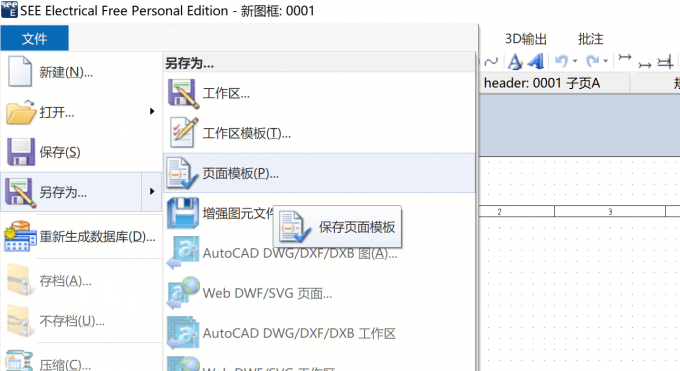Click the 工作区模板 checklist icon
Viewport: 680px width, 371px height.
(184, 133)
